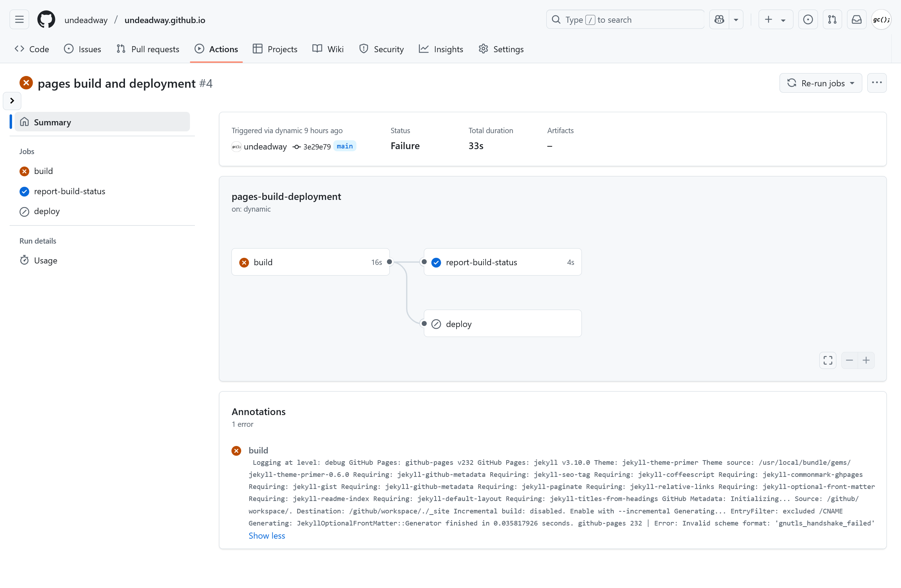Open the hamburger navigation menu
This screenshot has width=901, height=588.
pyautogui.click(x=19, y=20)
